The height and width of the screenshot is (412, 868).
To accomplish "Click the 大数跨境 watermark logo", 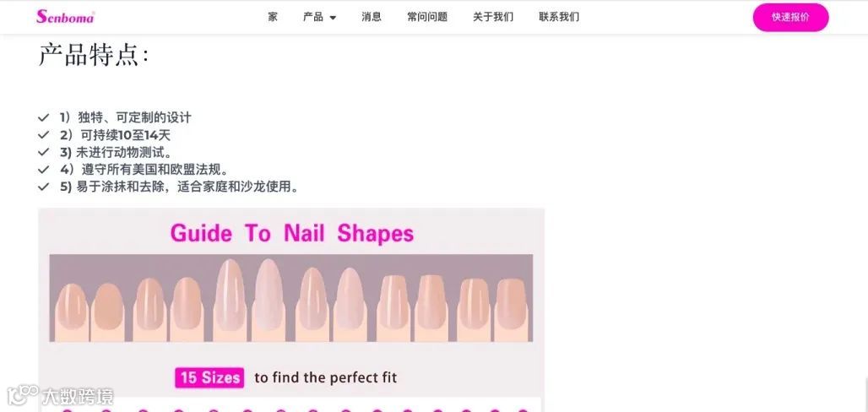I will 60,396.
